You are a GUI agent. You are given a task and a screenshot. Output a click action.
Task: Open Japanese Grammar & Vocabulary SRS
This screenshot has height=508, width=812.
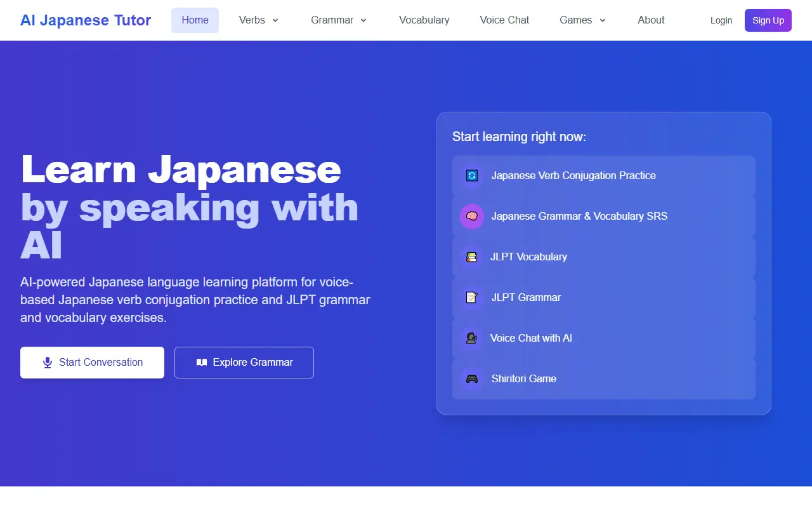coord(604,217)
